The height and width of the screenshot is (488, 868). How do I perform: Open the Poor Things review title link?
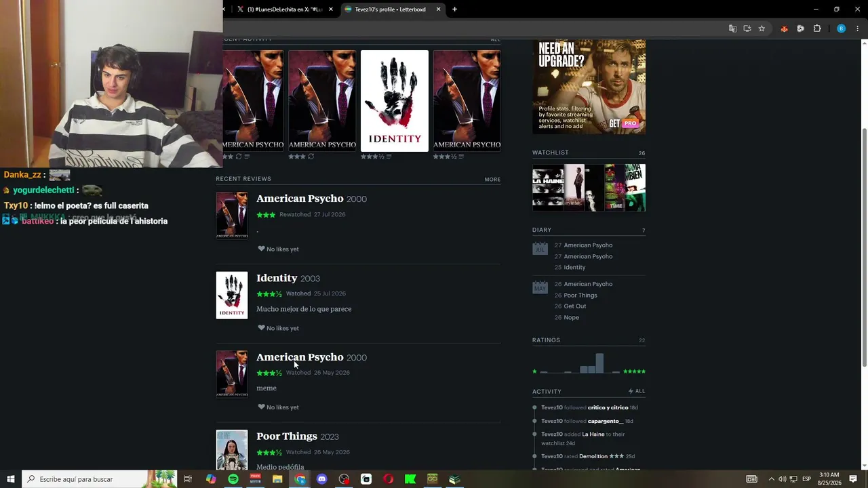[287, 436]
